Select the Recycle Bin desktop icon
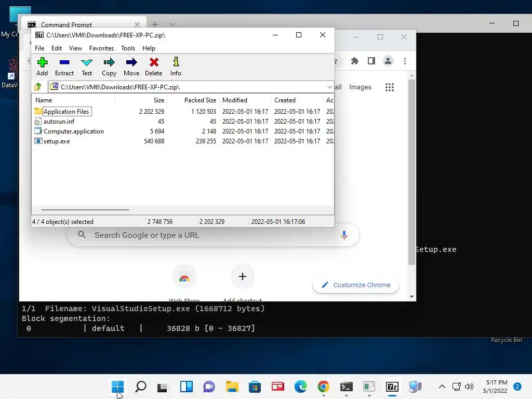 point(506,340)
